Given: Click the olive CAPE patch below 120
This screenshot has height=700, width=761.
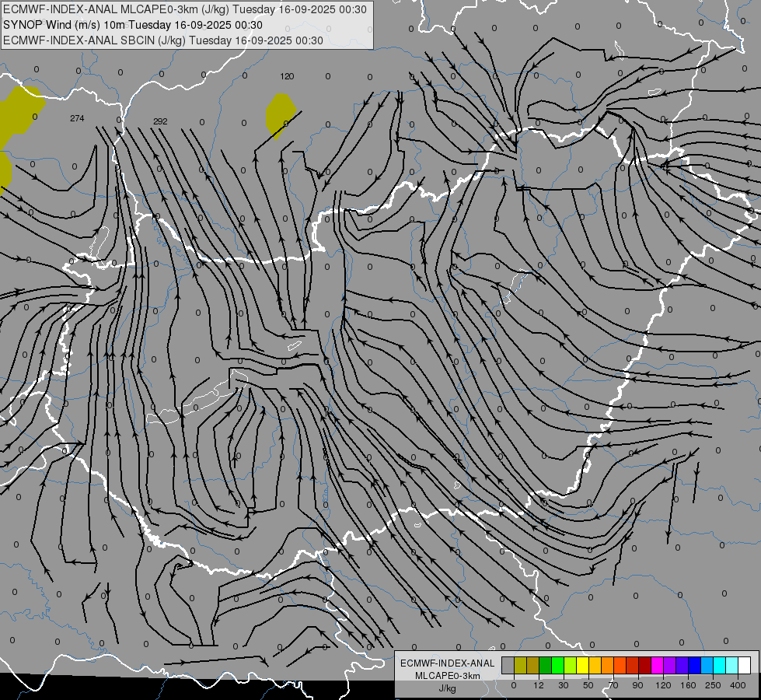Looking at the screenshot, I should pos(280,114).
